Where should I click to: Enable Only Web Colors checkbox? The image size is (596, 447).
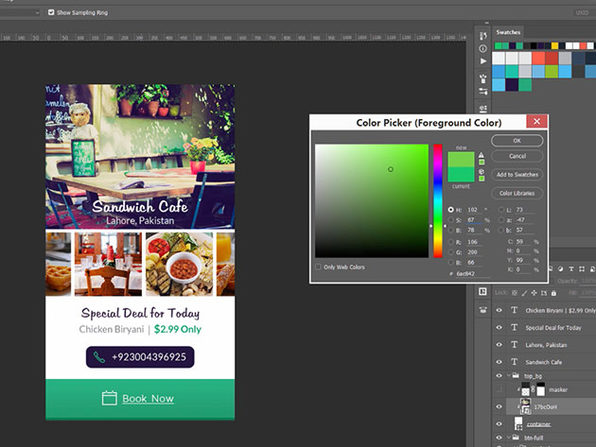point(318,267)
